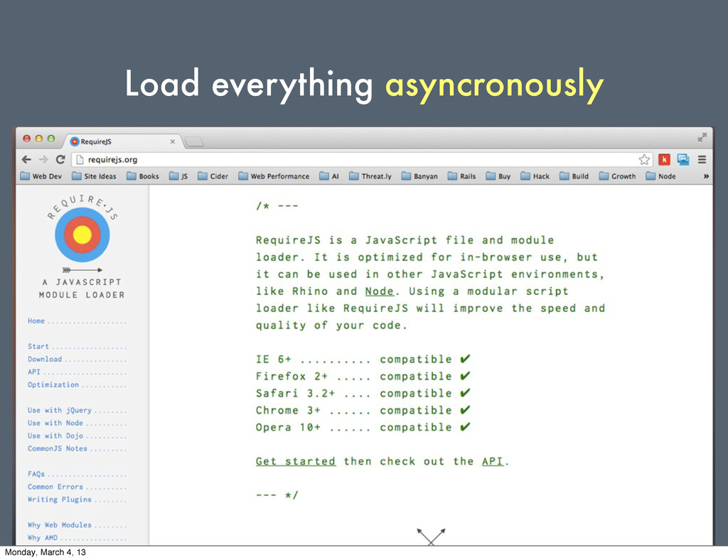The width and height of the screenshot is (728, 560).
Task: Bookmark page with the star icon
Action: [x=644, y=160]
